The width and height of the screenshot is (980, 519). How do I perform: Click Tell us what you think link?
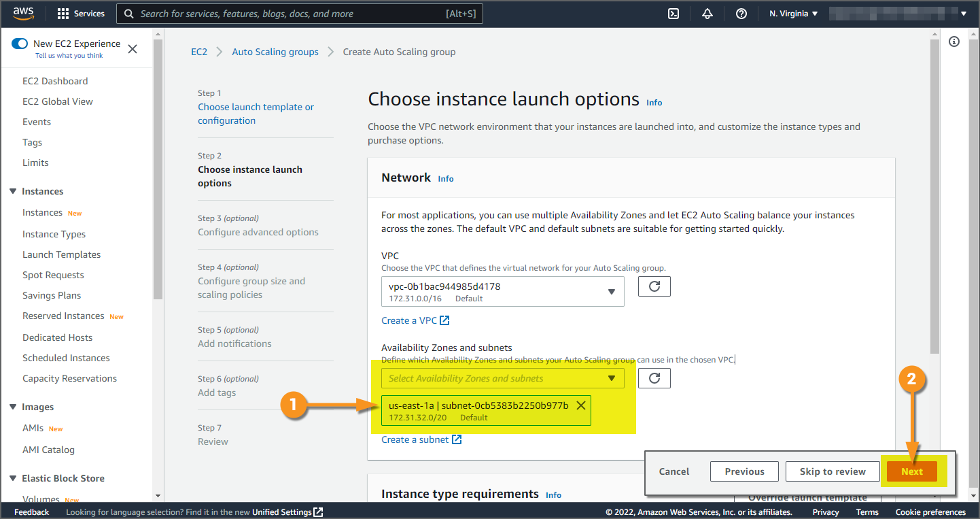[69, 56]
